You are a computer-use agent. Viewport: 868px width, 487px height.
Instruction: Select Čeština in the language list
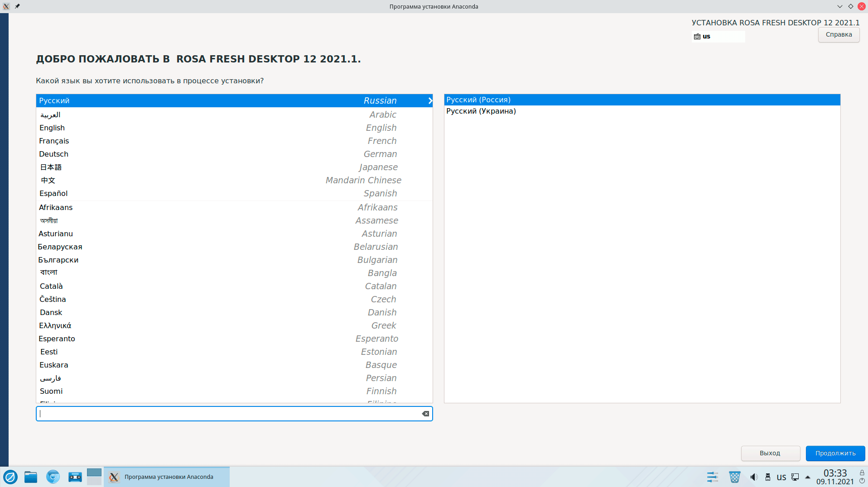click(x=234, y=299)
